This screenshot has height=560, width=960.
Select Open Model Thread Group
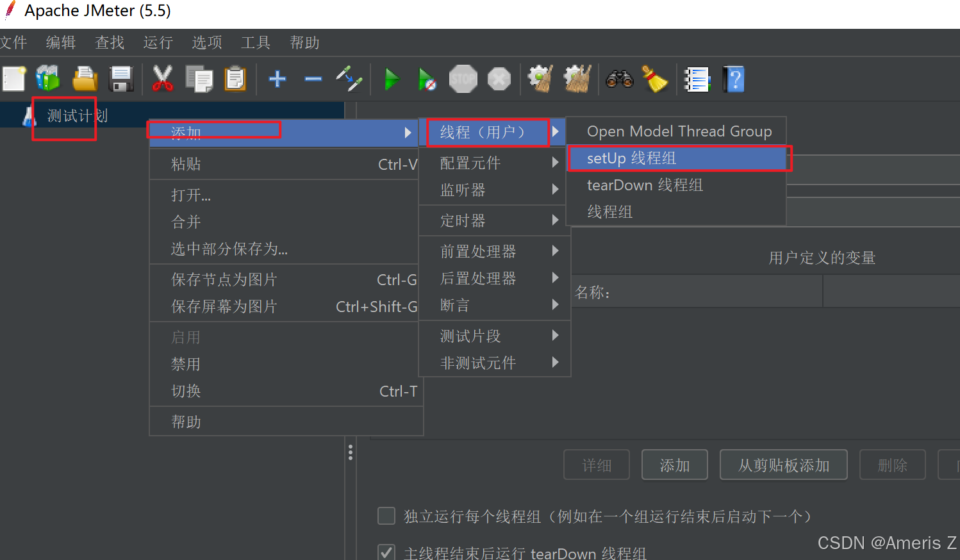[x=677, y=131]
